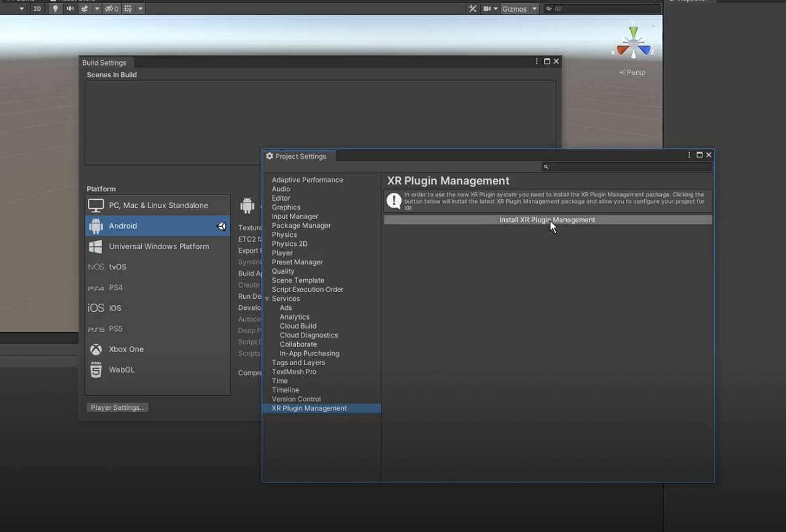
Task: Click the Scene view search field
Action: click(602, 9)
